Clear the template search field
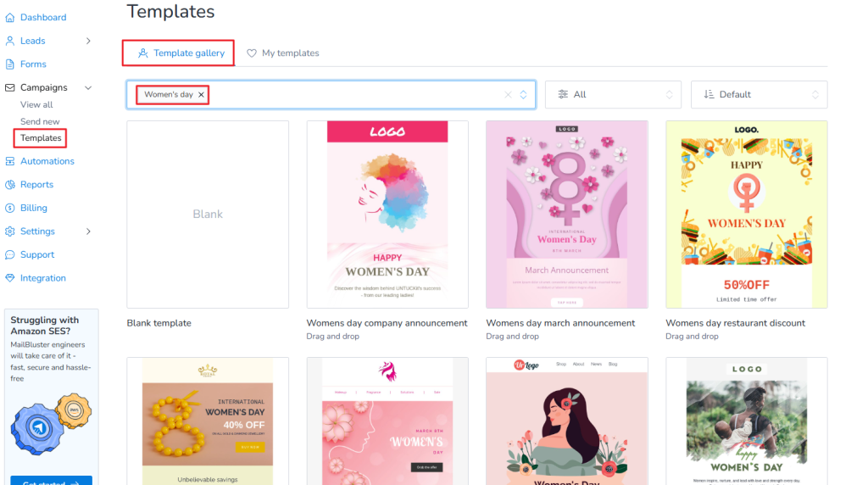Viewport: 868px width, 485px height. (x=508, y=95)
